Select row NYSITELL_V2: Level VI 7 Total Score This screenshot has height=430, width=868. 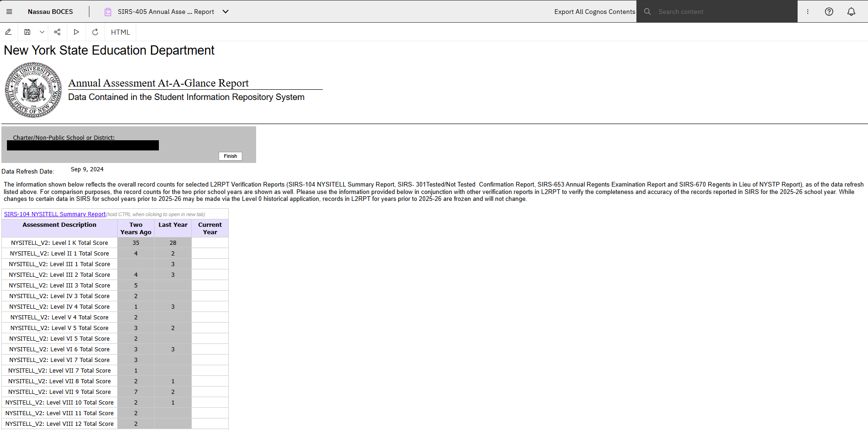pyautogui.click(x=115, y=360)
